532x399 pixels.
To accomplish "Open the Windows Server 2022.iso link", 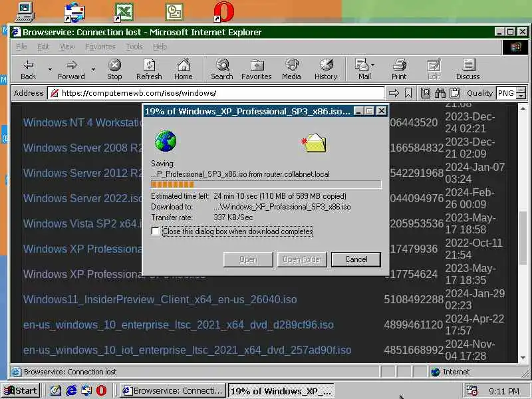I will (x=82, y=198).
